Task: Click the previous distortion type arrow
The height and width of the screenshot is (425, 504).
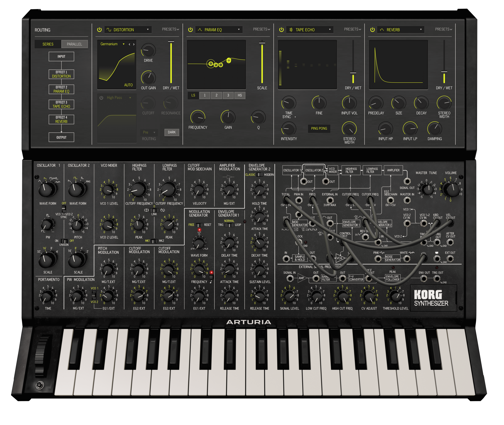Action: [x=129, y=44]
